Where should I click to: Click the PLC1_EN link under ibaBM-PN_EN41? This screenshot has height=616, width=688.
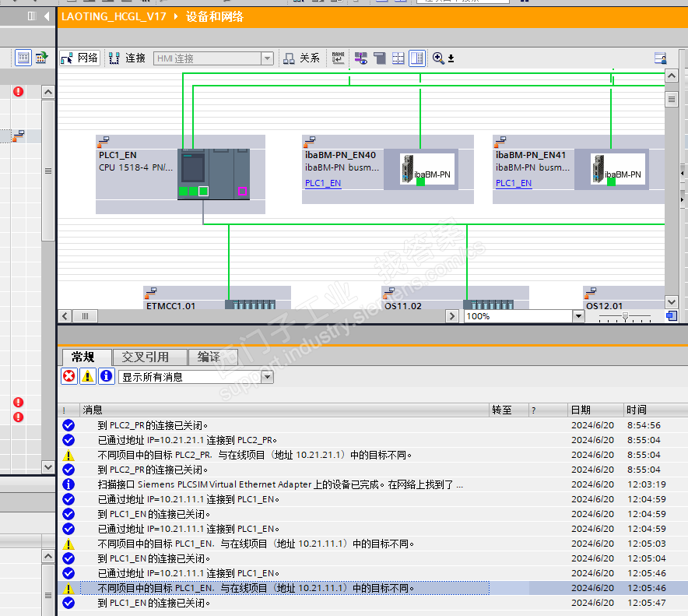[x=514, y=183]
